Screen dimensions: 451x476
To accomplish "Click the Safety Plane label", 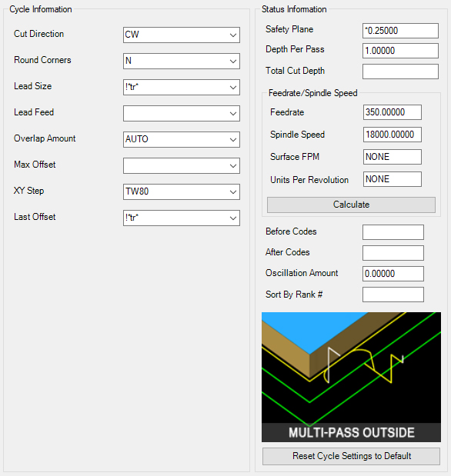I will (x=289, y=29).
